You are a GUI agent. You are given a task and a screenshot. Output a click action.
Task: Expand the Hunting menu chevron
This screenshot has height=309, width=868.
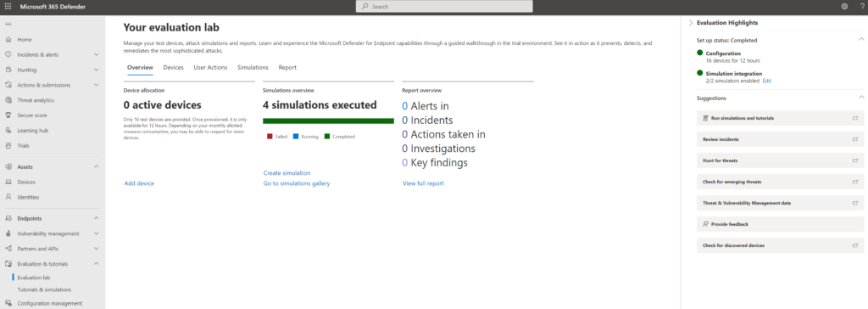[97, 70]
